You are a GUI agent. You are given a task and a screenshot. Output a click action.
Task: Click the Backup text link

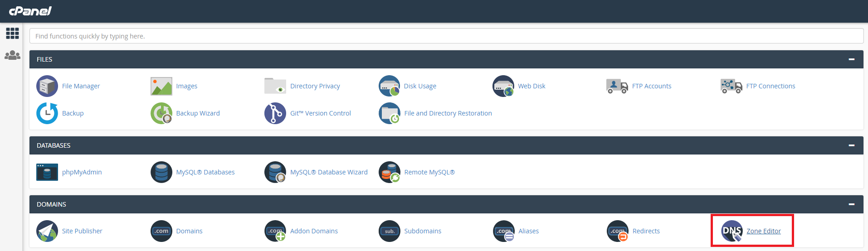point(73,113)
